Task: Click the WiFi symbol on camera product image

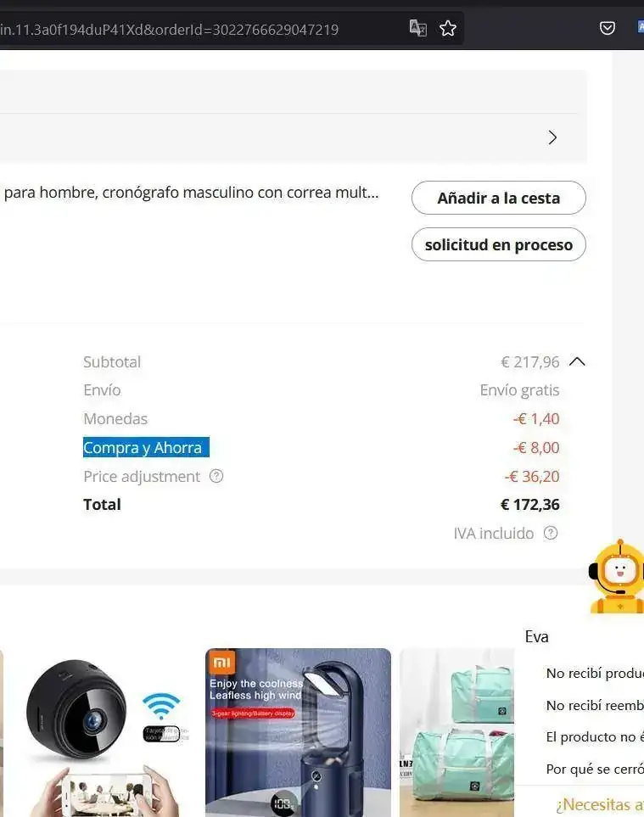Action: click(x=161, y=706)
